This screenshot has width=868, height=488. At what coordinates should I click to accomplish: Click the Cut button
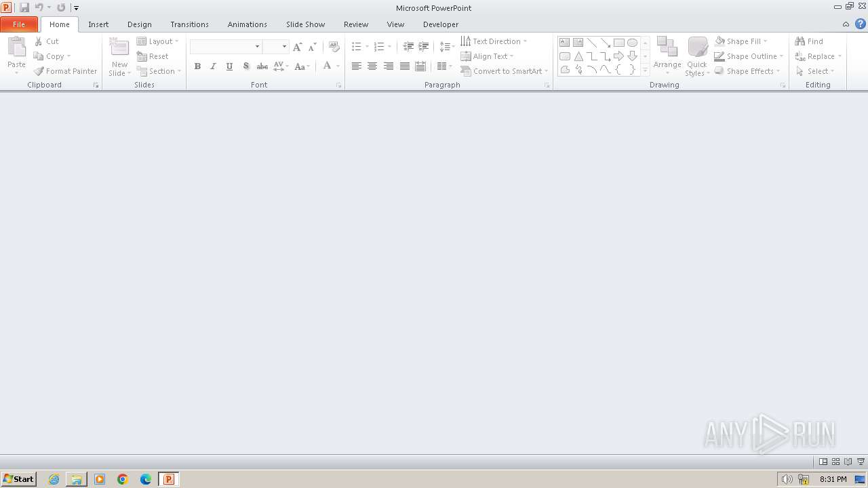coord(47,41)
